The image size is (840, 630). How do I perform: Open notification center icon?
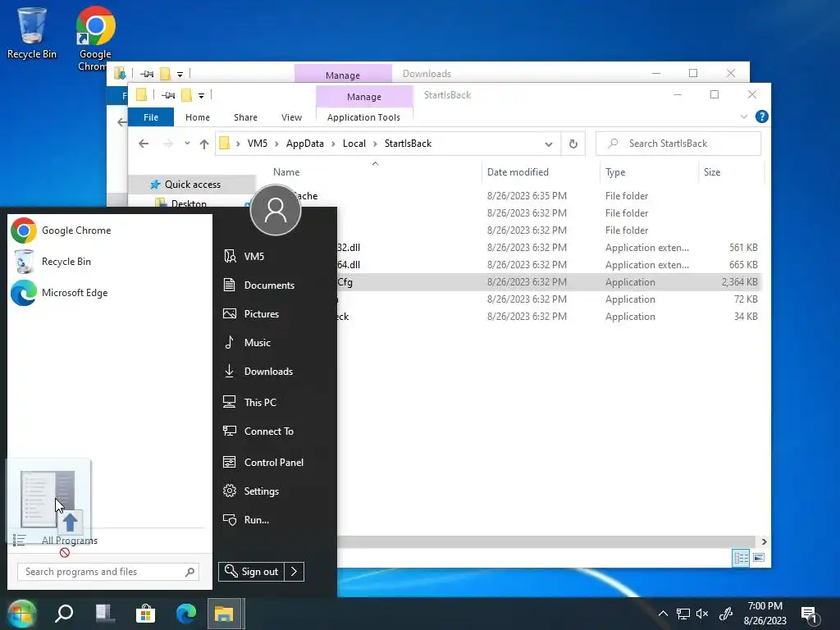click(809, 614)
